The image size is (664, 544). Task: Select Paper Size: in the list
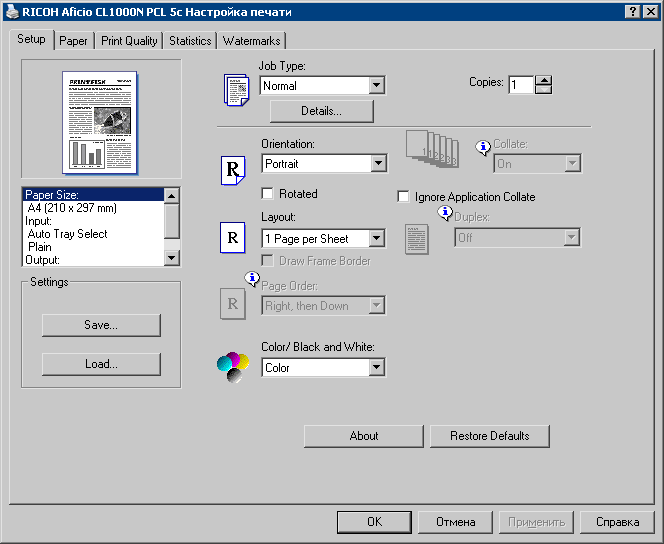click(x=93, y=195)
